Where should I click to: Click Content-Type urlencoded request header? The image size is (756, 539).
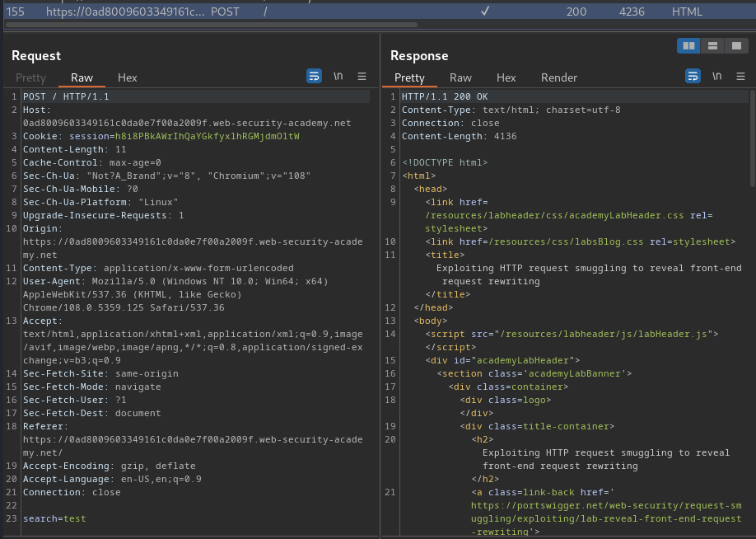[x=158, y=268]
